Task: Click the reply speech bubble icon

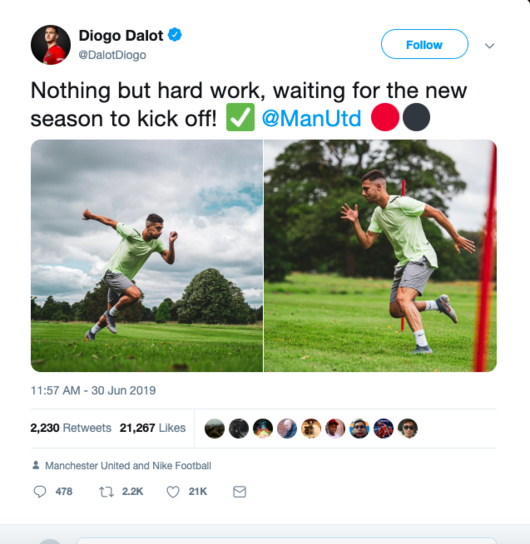Action: pyautogui.click(x=40, y=492)
